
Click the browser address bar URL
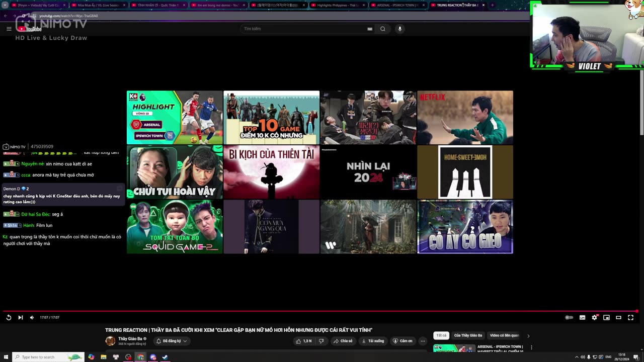click(x=68, y=16)
